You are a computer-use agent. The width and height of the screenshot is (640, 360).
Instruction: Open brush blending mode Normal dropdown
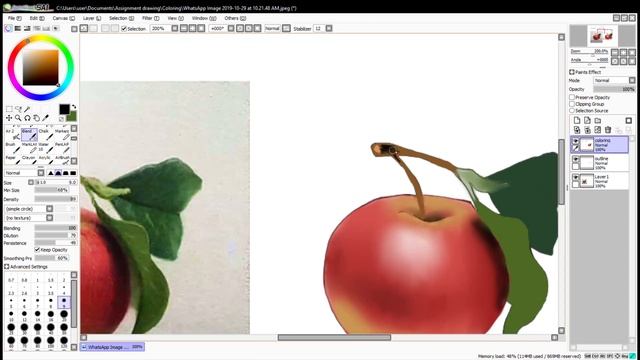[41, 173]
